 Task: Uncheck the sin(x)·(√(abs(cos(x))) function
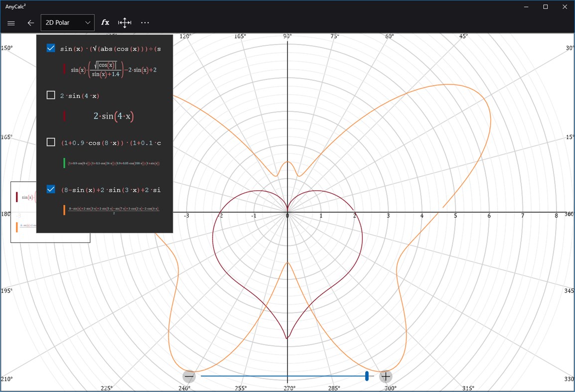coord(51,48)
